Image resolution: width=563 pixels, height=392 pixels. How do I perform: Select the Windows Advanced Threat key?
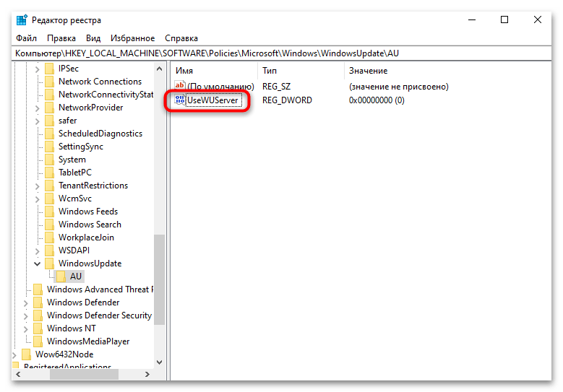click(100, 289)
